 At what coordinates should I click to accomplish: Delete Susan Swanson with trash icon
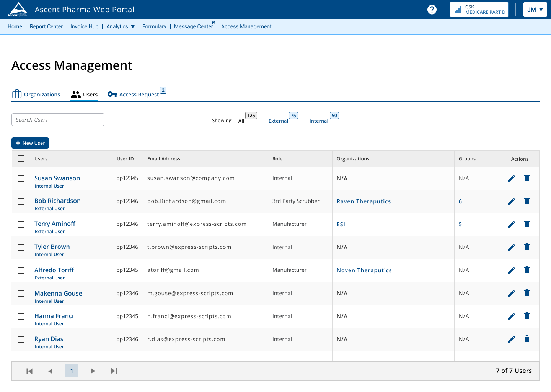coord(527,178)
